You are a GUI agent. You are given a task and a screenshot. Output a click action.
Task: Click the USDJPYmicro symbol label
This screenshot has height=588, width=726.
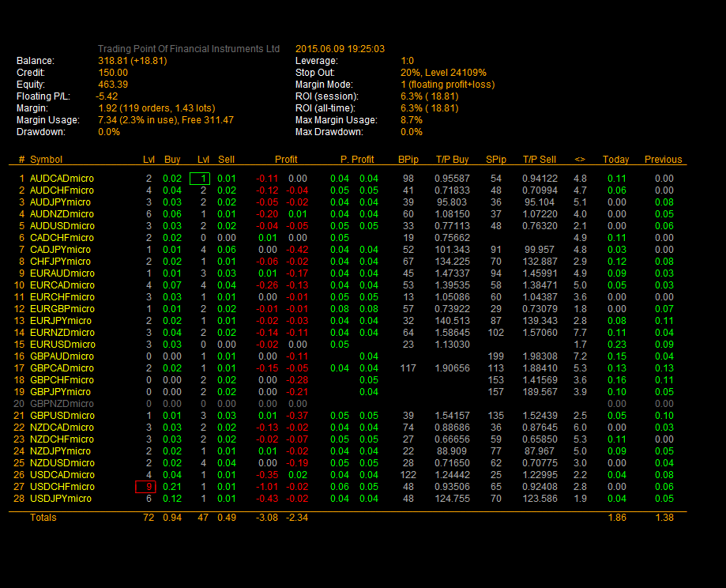click(60, 499)
